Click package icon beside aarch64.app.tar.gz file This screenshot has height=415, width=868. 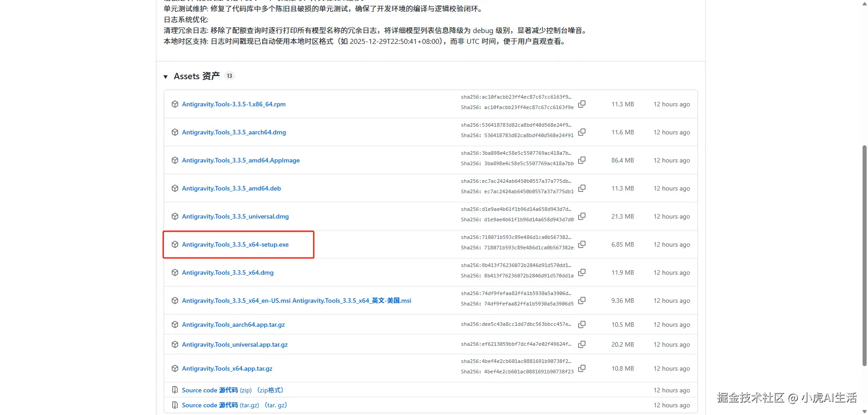[x=175, y=324]
